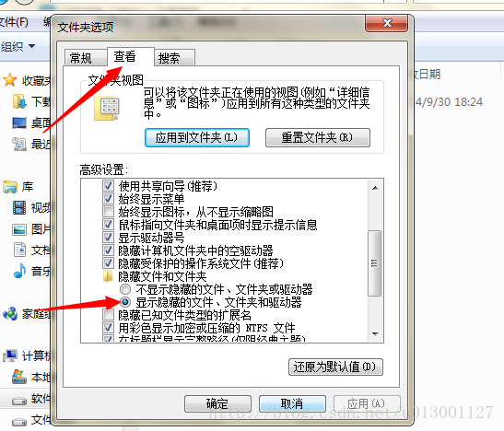Uncheck 使用共享向导(推荐) checkbox

108,185
